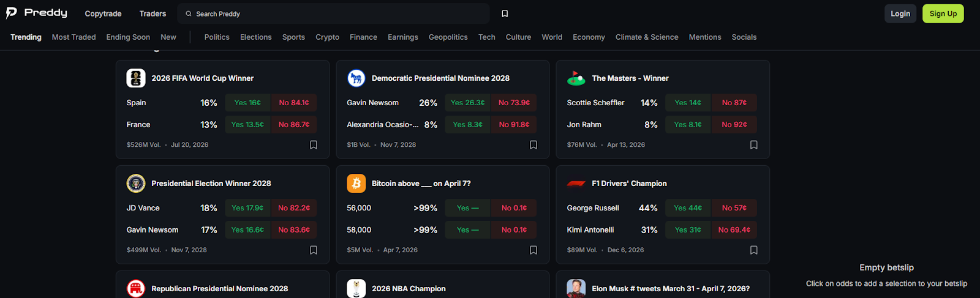Image resolution: width=980 pixels, height=298 pixels.
Task: Buy Yes 14¢ for Scottie Scheffler
Action: pos(688,103)
